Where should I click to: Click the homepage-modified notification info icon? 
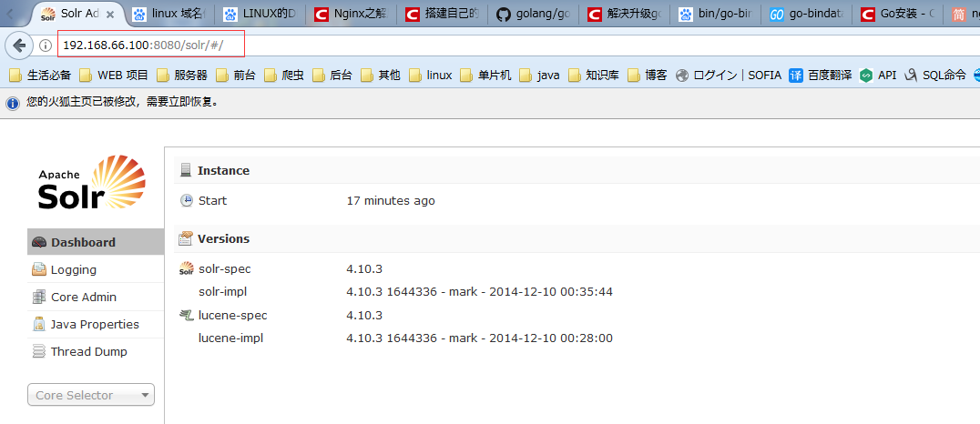coord(13,103)
